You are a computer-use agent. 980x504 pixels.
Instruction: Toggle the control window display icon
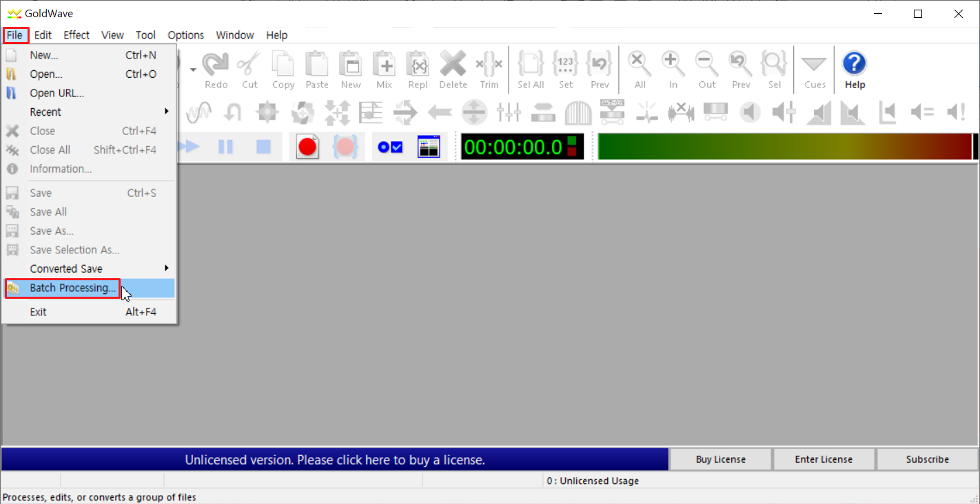[x=429, y=147]
